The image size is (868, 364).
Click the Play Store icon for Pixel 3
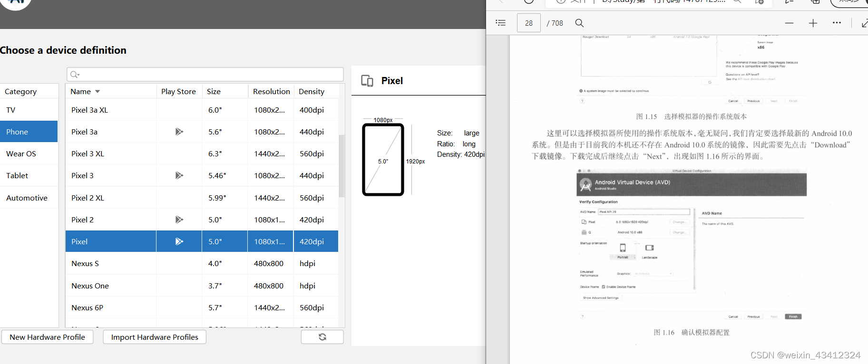tap(179, 175)
